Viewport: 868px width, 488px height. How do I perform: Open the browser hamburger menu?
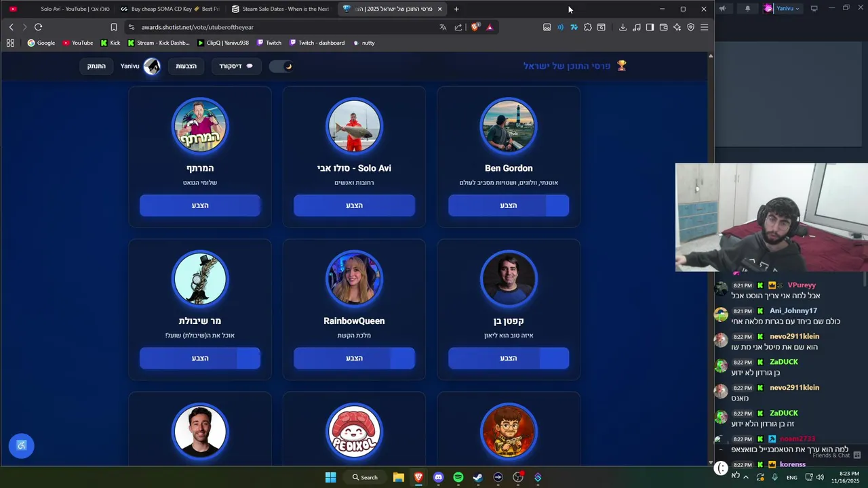[704, 27]
